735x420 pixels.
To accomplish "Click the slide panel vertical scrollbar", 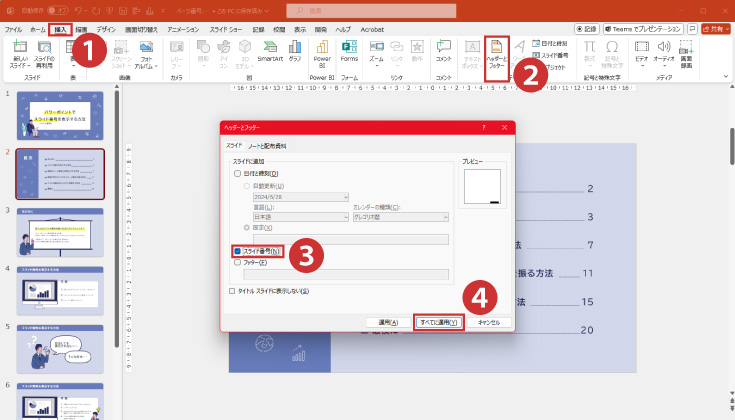I will (x=117, y=218).
